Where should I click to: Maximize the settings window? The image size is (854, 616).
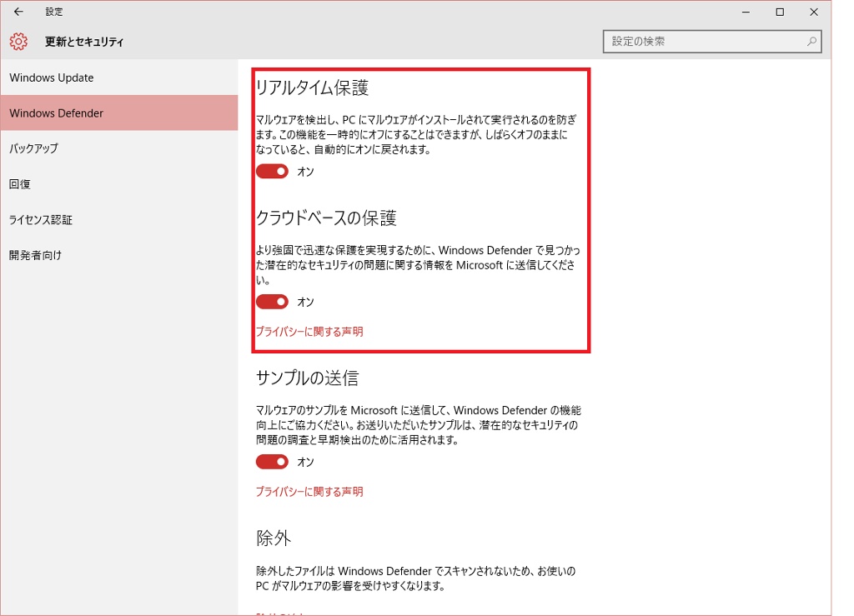coord(780,12)
